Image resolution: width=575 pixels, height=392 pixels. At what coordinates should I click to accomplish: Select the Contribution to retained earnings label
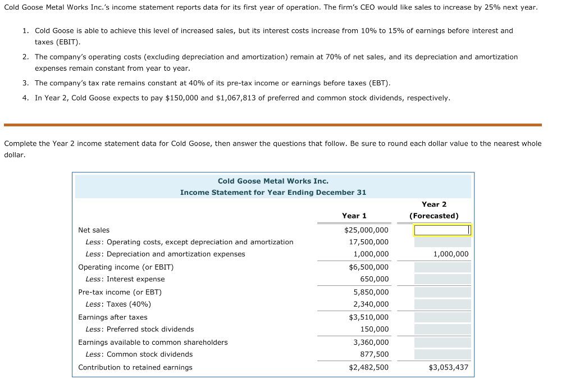[135, 367]
